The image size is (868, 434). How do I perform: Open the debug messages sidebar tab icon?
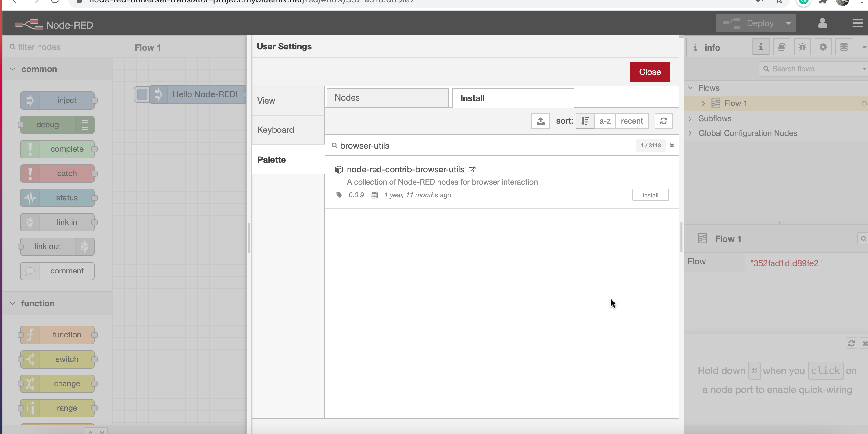(802, 47)
